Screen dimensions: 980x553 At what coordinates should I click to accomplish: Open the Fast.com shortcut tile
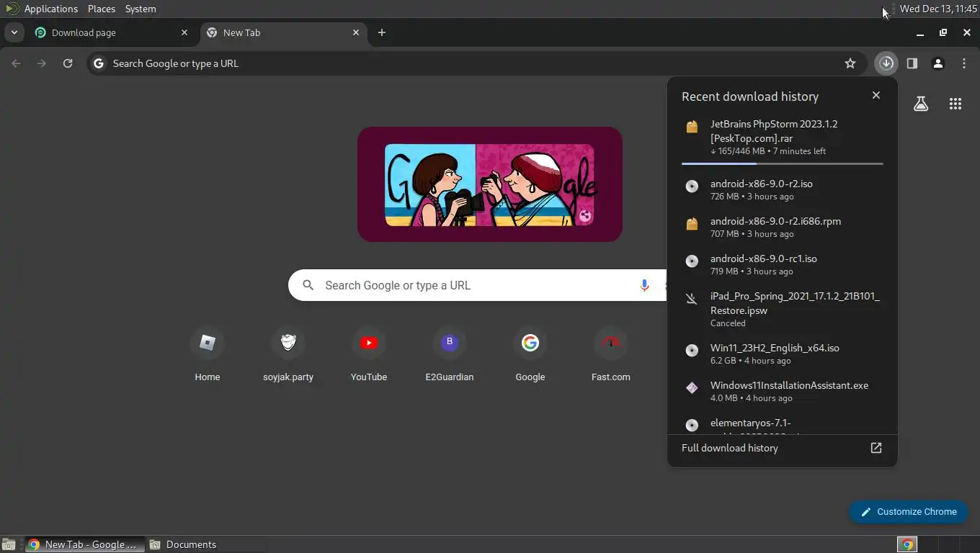click(611, 353)
